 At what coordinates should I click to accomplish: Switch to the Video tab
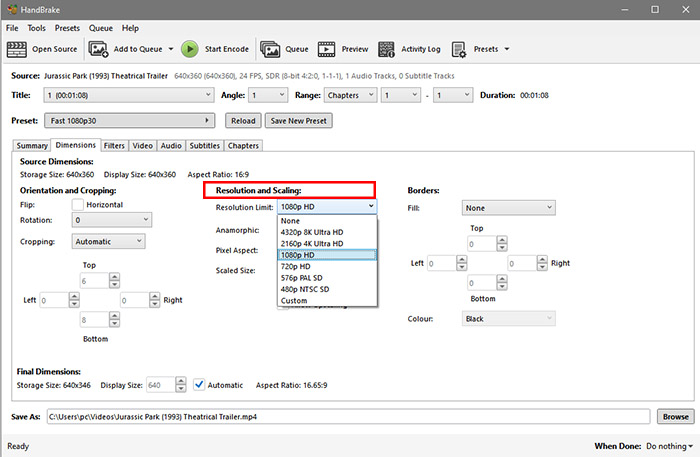143,145
